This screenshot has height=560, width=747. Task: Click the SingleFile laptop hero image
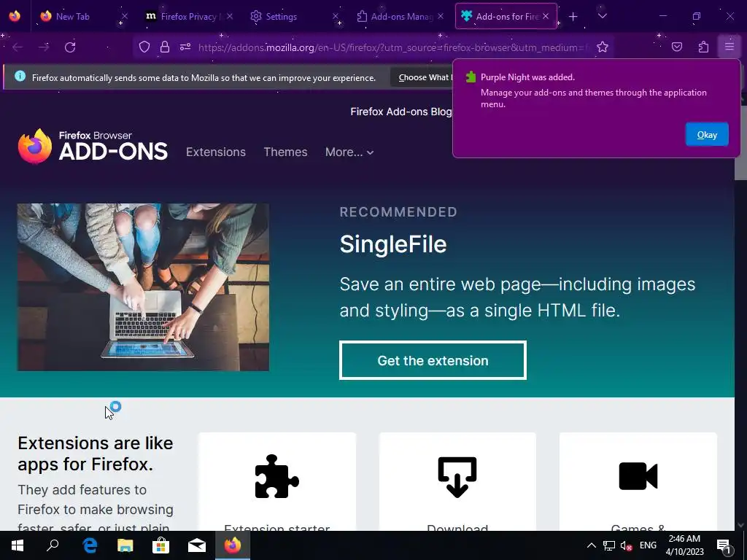click(x=143, y=287)
